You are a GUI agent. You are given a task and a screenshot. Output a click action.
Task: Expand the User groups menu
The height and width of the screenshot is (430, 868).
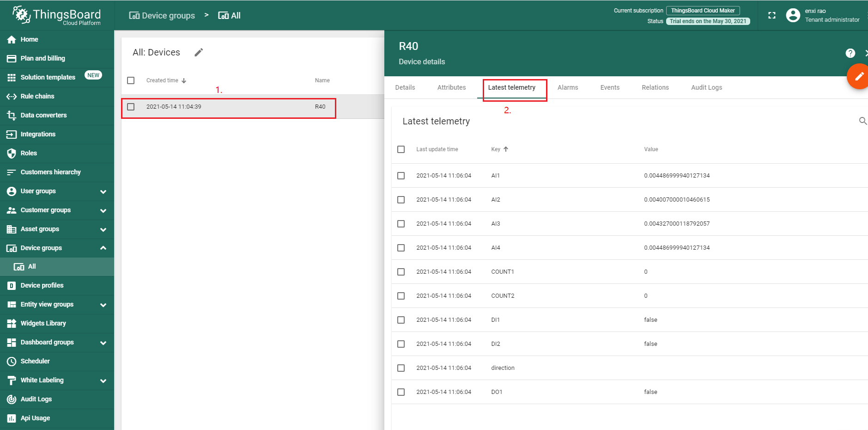(x=103, y=191)
